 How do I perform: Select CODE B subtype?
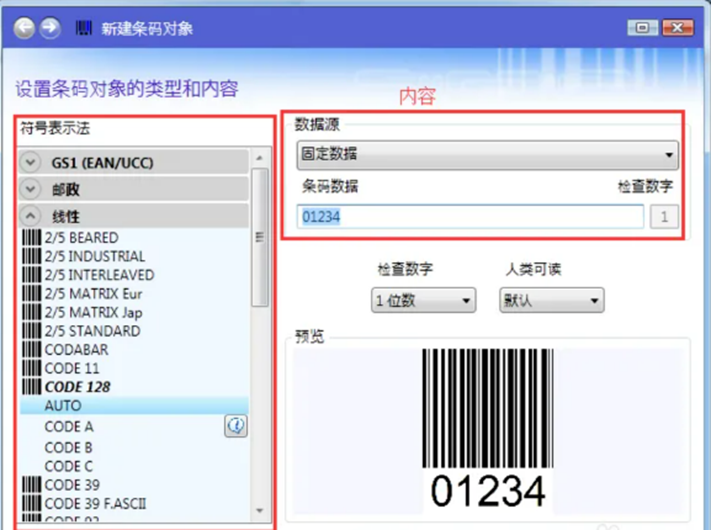click(68, 447)
